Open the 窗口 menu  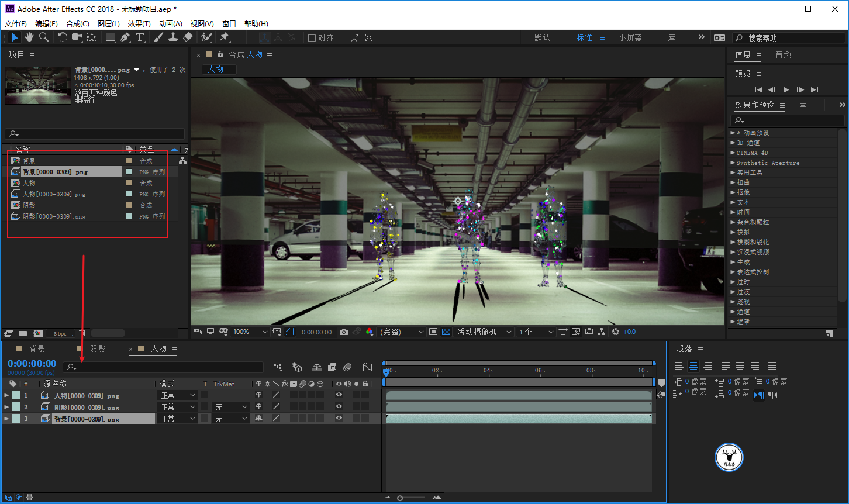[229, 24]
